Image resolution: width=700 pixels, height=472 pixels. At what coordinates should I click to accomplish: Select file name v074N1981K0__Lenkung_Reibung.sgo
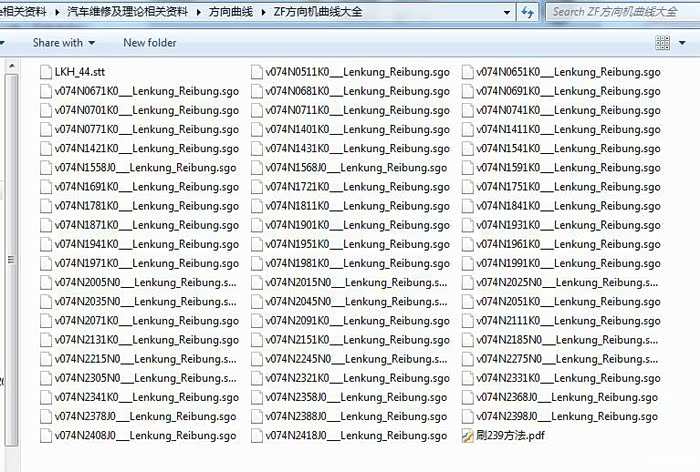click(x=358, y=264)
